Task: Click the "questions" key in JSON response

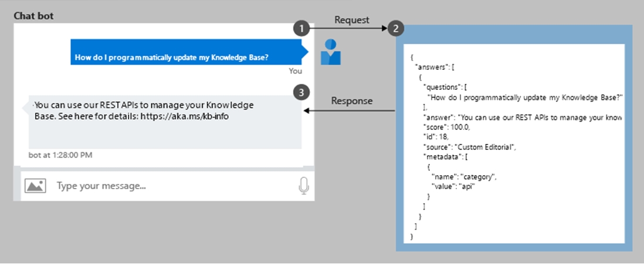Action: point(442,86)
